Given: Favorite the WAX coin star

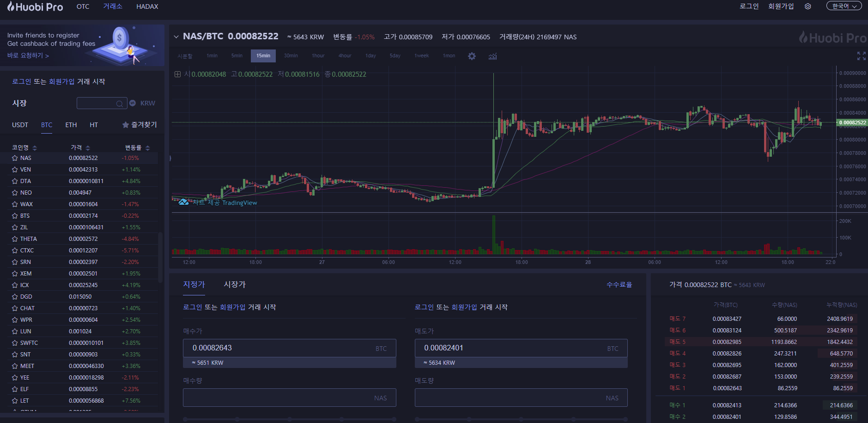Looking at the screenshot, I should point(15,204).
